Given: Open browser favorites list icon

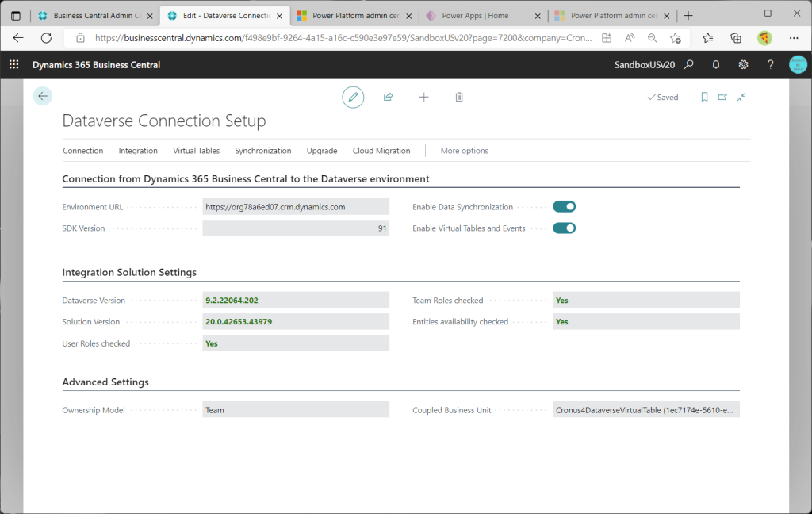Looking at the screenshot, I should coord(708,38).
